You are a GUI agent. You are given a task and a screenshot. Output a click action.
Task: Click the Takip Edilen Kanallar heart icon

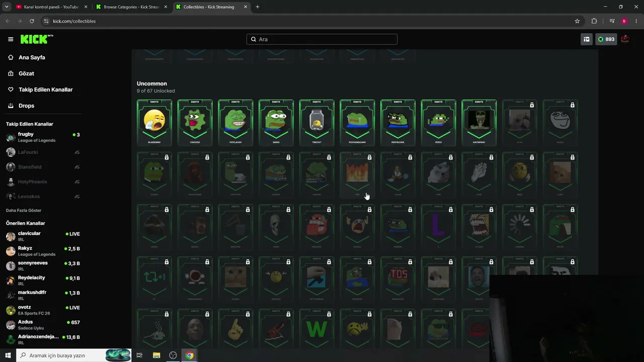click(x=11, y=89)
